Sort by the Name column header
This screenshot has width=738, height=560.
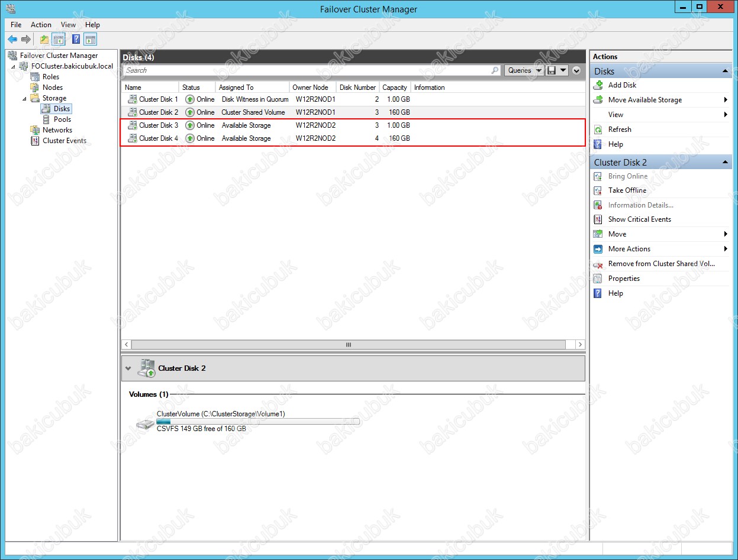(x=150, y=88)
